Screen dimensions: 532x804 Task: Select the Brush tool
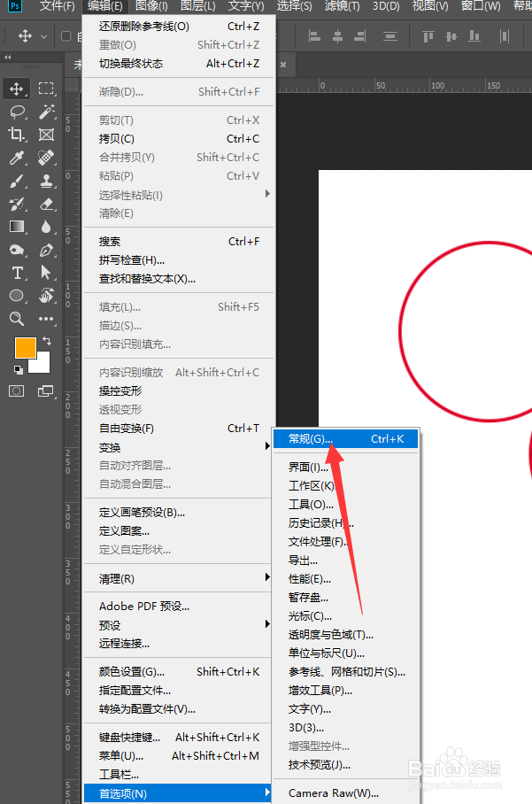(17, 181)
